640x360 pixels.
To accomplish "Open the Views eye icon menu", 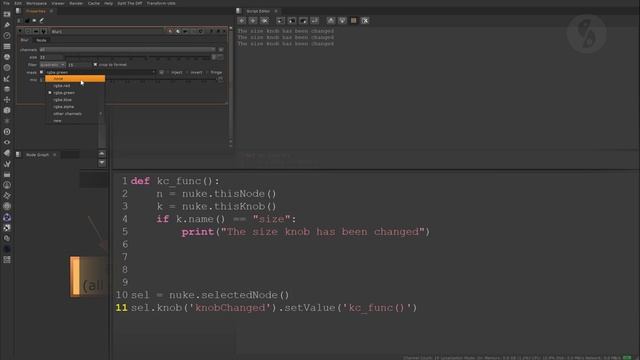I will point(7,142).
